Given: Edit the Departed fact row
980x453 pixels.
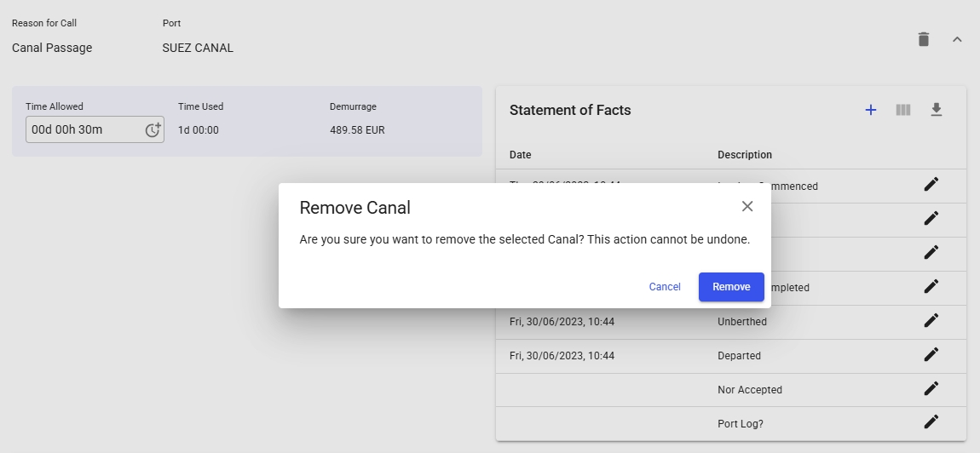Looking at the screenshot, I should (x=931, y=355).
